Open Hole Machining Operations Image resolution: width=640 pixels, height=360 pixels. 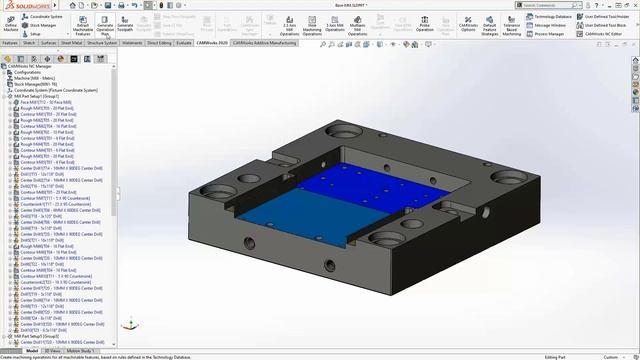[x=312, y=26]
